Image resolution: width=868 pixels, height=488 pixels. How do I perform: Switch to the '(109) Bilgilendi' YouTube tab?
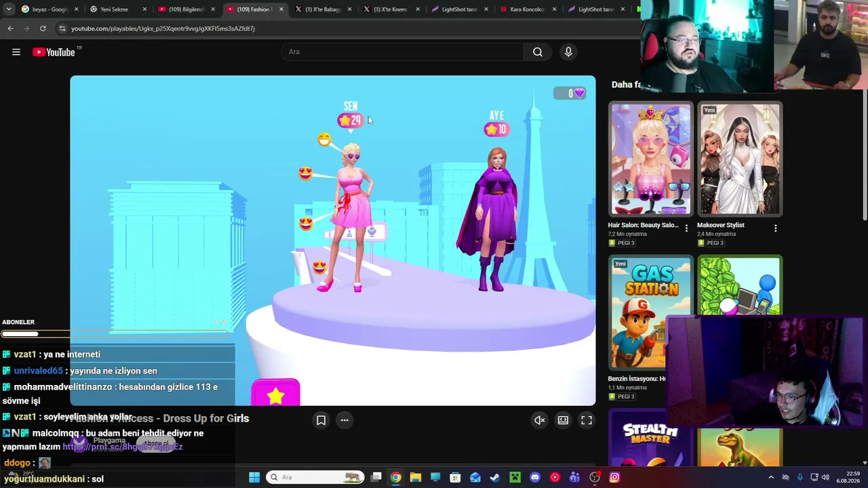point(185,9)
